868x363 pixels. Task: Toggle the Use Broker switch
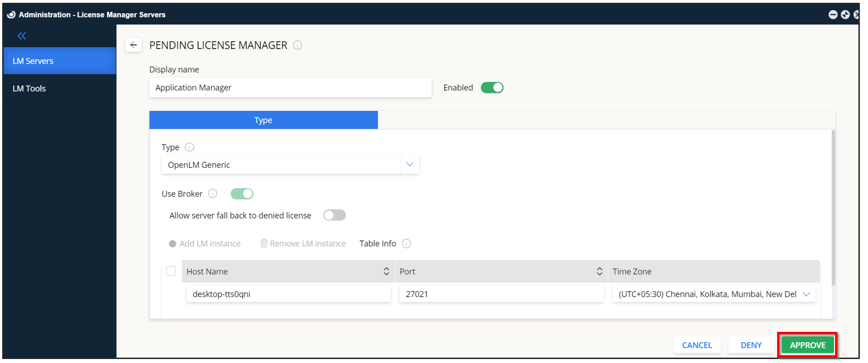point(242,194)
